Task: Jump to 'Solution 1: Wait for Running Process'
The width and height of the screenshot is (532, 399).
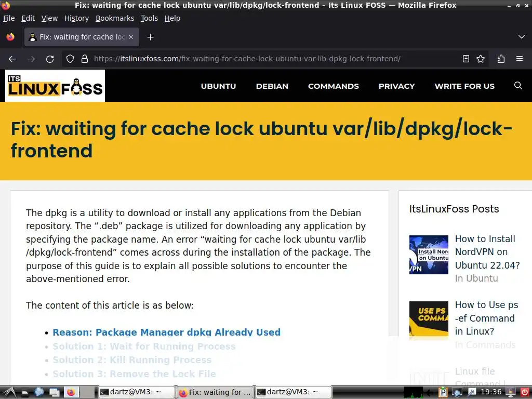Action: click(144, 346)
